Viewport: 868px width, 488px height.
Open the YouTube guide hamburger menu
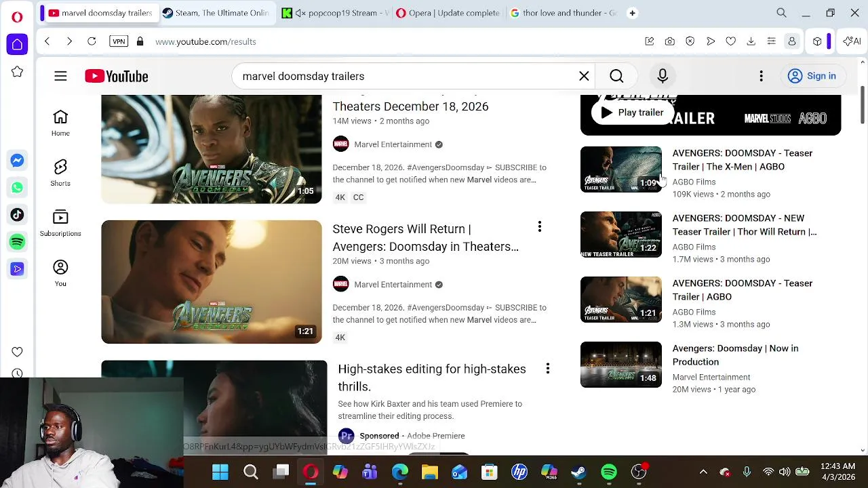[x=60, y=76]
